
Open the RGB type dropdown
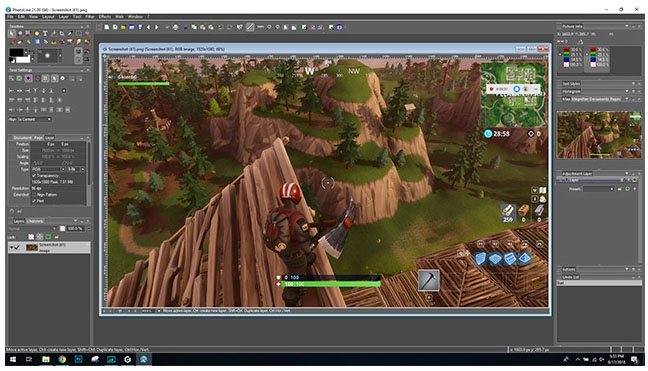point(48,169)
